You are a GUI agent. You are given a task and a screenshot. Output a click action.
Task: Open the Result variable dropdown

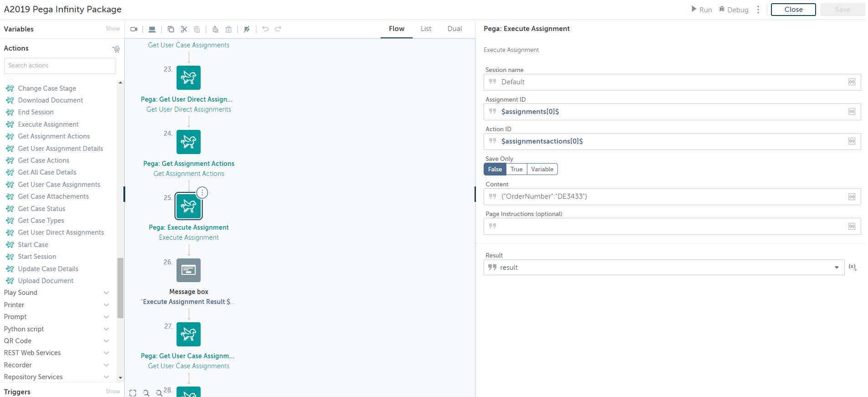(x=837, y=268)
